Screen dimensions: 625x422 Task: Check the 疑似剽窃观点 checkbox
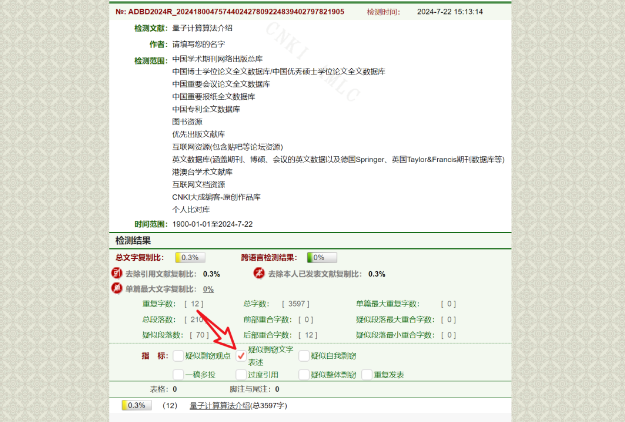click(x=178, y=356)
